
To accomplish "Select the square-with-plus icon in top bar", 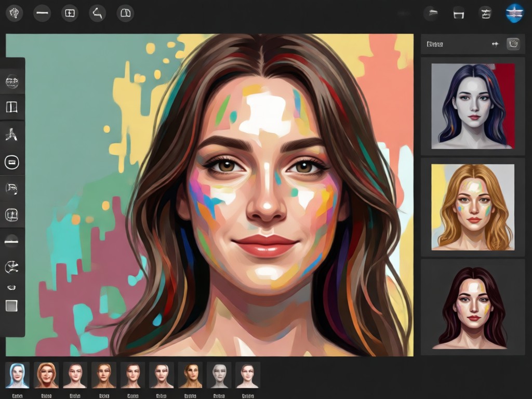I will [x=70, y=13].
